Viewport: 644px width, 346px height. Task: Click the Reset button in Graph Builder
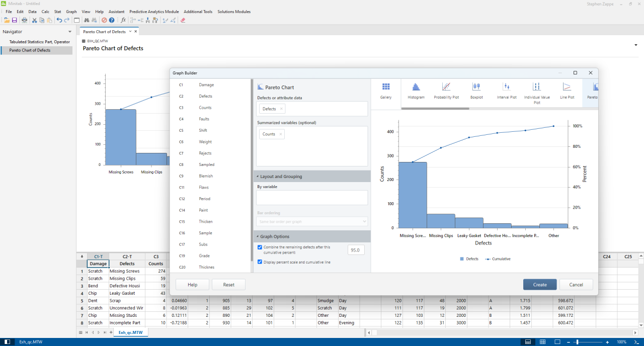click(228, 284)
